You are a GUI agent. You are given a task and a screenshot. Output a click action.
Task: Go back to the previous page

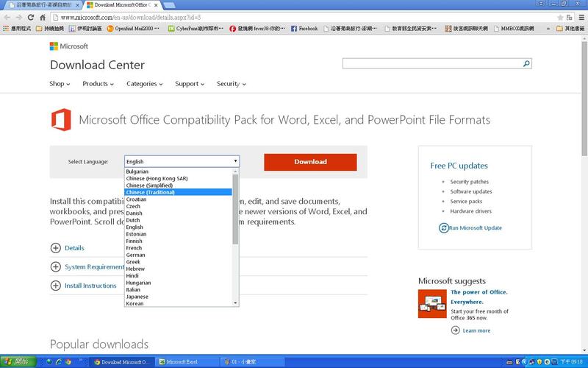coord(7,17)
